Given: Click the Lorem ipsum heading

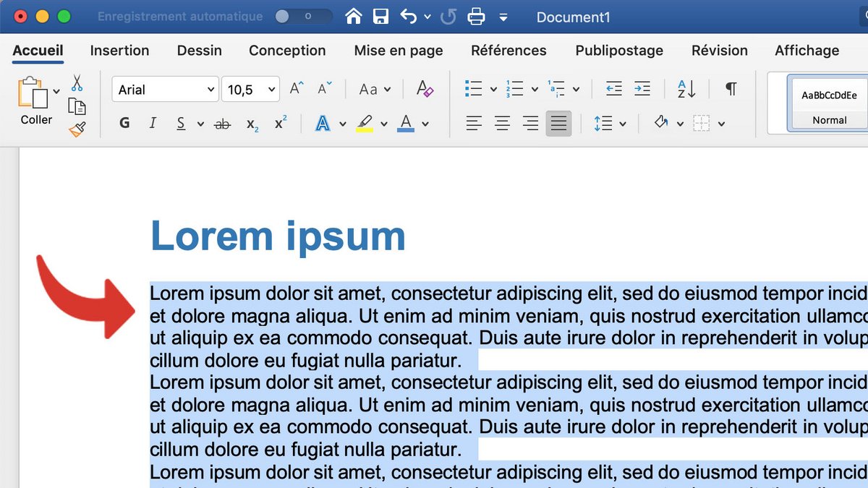Looking at the screenshot, I should coord(278,236).
